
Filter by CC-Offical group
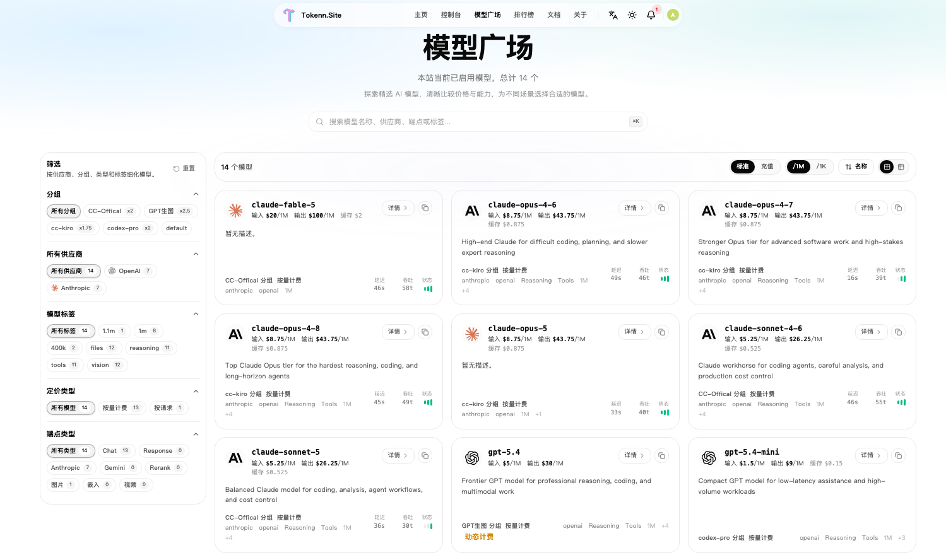coord(111,211)
